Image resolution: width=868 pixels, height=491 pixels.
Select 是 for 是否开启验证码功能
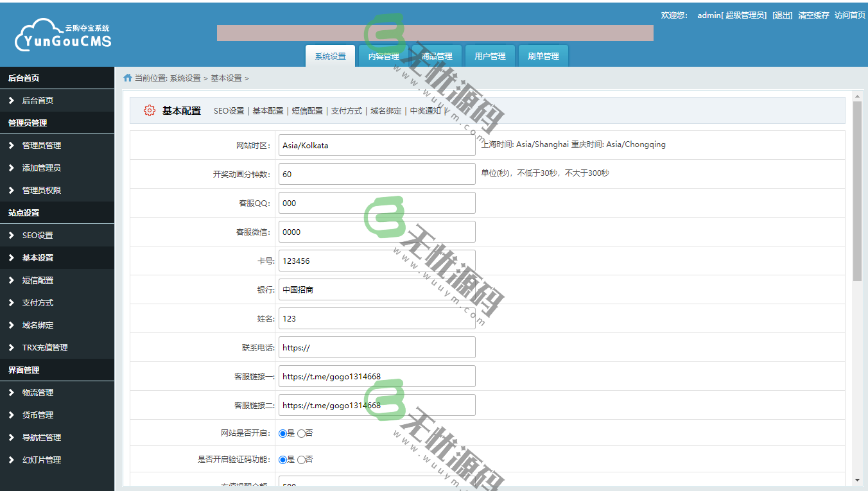pos(281,460)
